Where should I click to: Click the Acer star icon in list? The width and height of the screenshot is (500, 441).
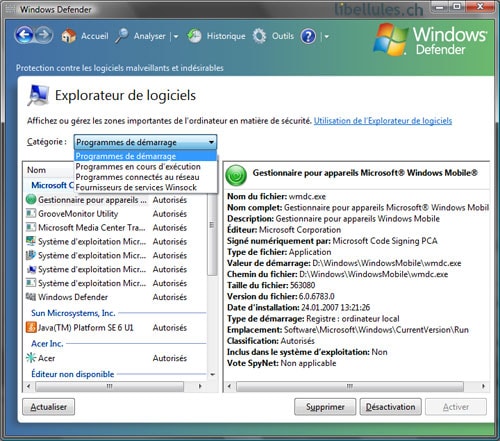pos(31,358)
